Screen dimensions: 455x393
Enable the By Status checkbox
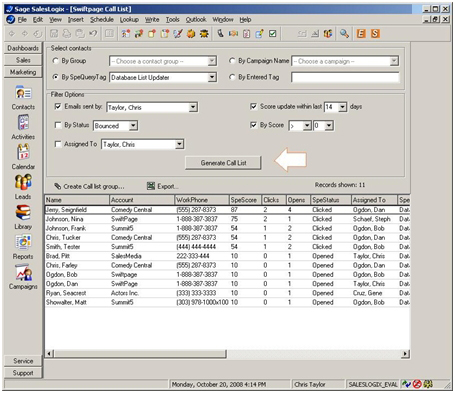58,125
